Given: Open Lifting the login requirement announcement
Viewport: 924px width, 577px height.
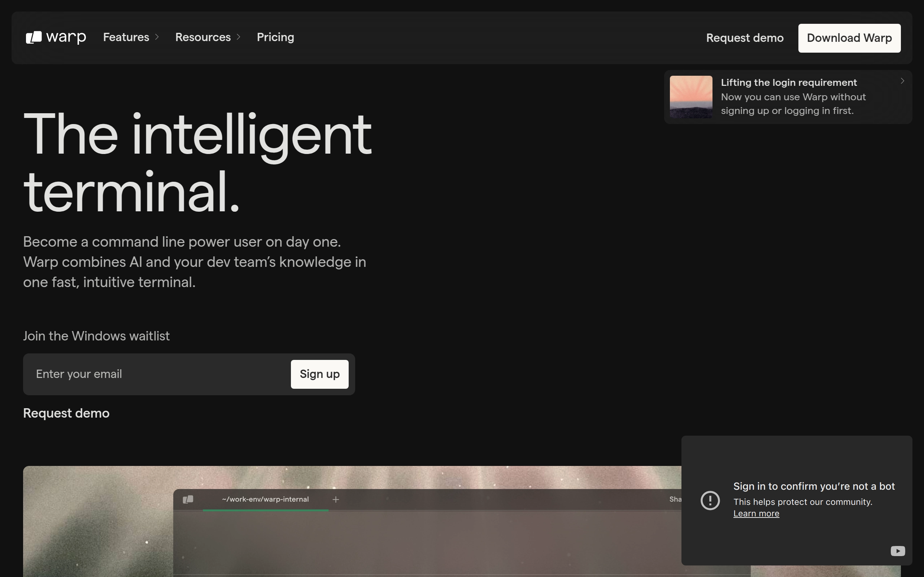Looking at the screenshot, I should (x=788, y=83).
